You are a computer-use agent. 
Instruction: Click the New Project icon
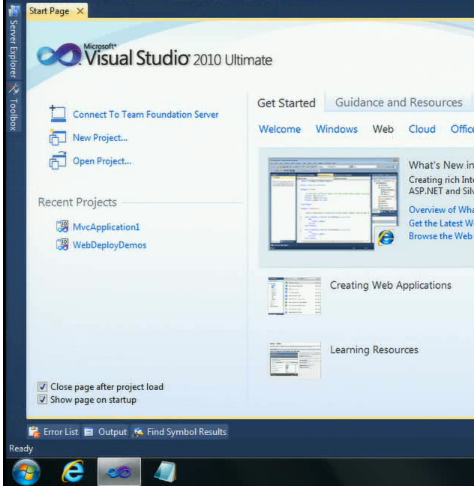pyautogui.click(x=58, y=137)
